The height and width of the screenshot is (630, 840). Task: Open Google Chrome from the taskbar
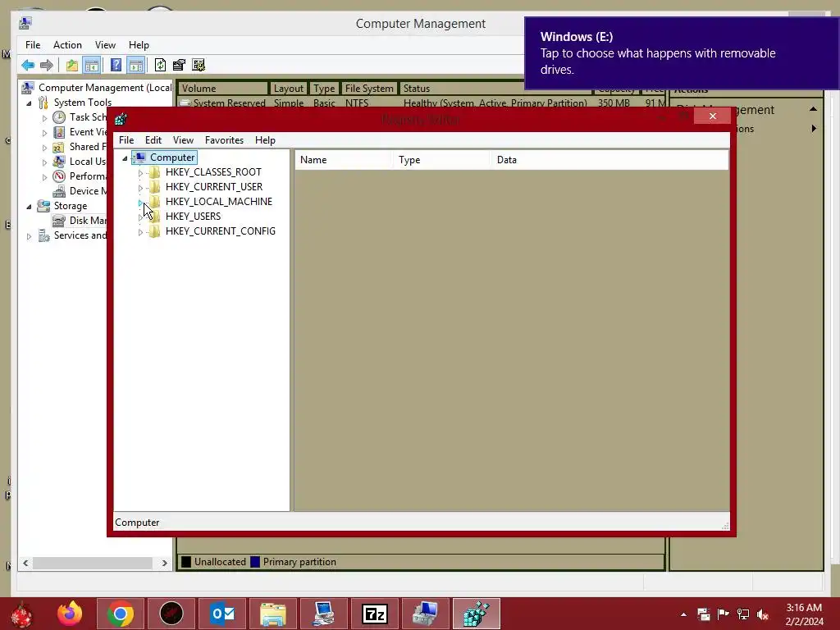coord(120,614)
